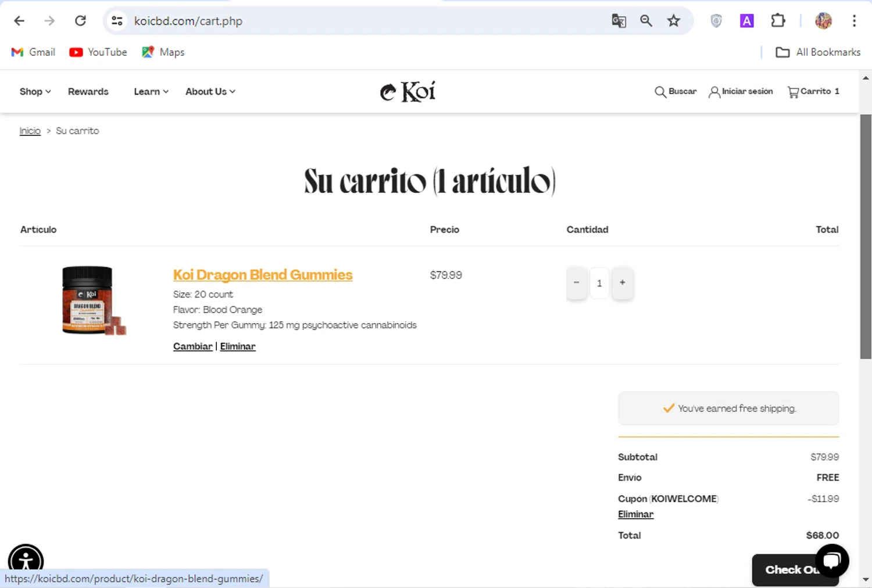Image resolution: width=872 pixels, height=588 pixels.
Task: Click the product price $79.99
Action: click(x=446, y=275)
